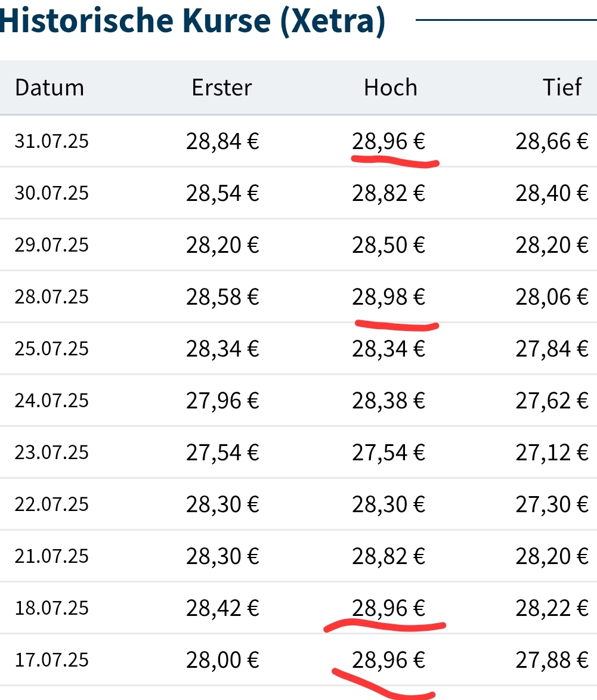Select the date 31.07.25 in the table
The width and height of the screenshot is (597, 700).
point(51,141)
